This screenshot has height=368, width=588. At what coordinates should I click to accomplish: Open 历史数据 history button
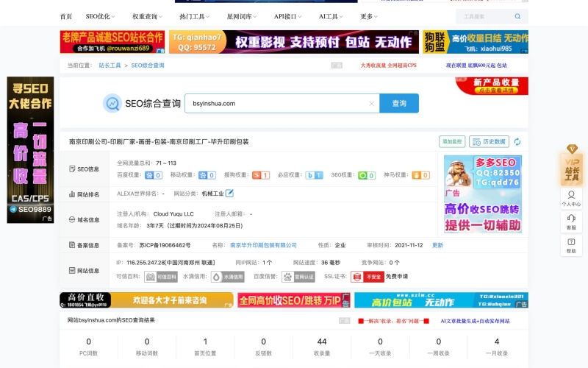coord(489,141)
